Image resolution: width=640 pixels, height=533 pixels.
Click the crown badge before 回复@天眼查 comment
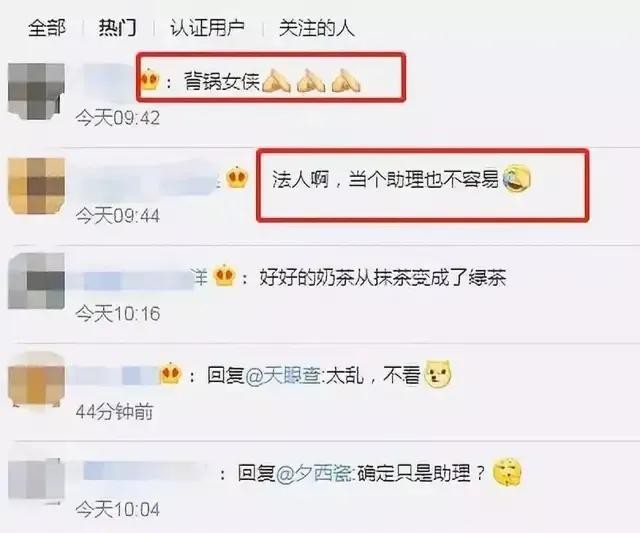(171, 373)
